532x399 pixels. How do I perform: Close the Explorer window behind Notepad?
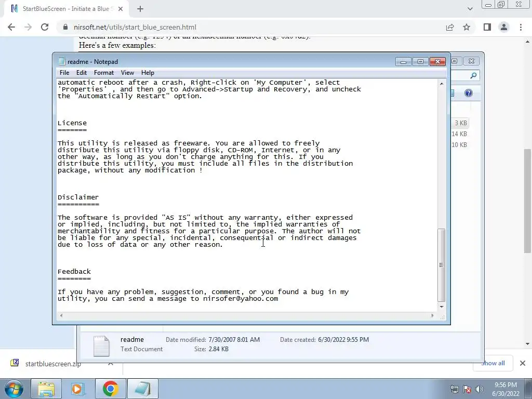pos(471,61)
